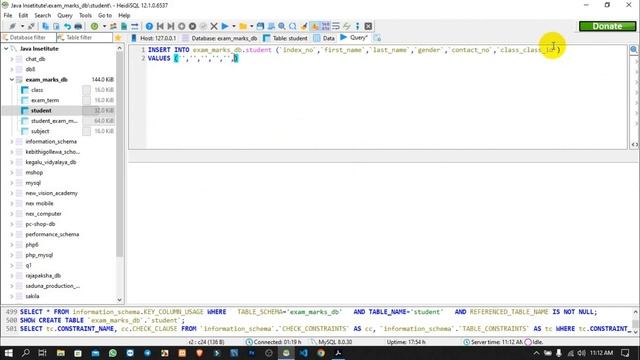Click the undo arrow icon

67,26
